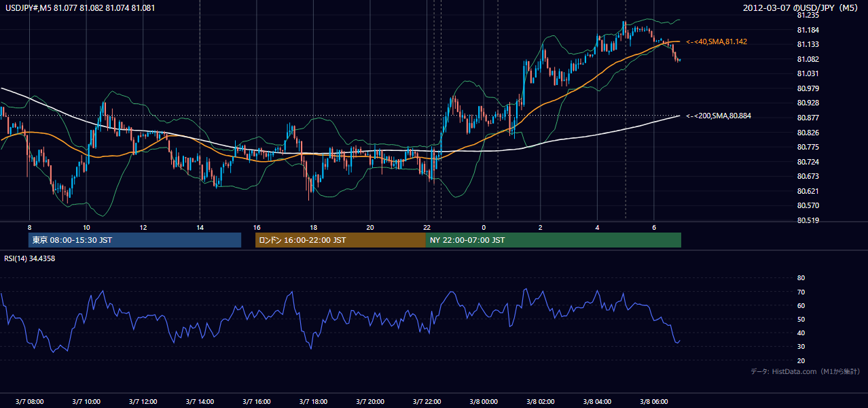Click the '3/7 14:00' time label
868x408 pixels.
click(200, 401)
